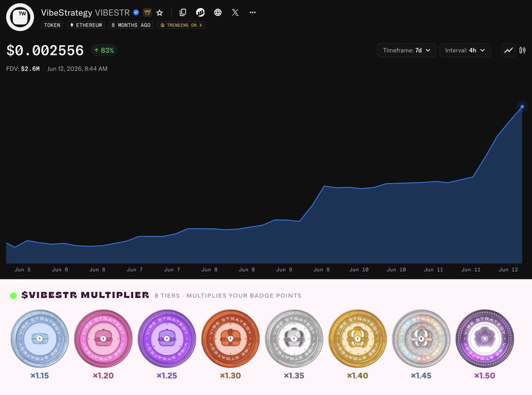This screenshot has height=395, width=532.
Task: Click the $VIBESTR MULTIPLIER heading
Action: tap(85, 295)
